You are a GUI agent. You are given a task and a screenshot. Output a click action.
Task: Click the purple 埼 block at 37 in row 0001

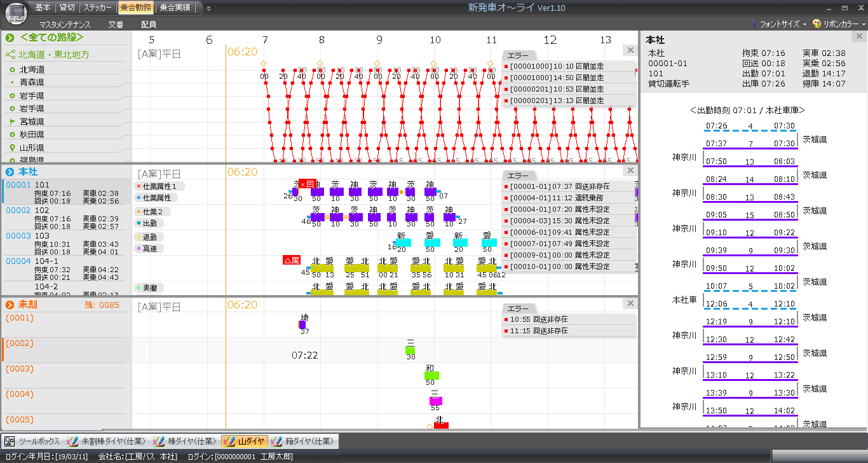tap(302, 324)
